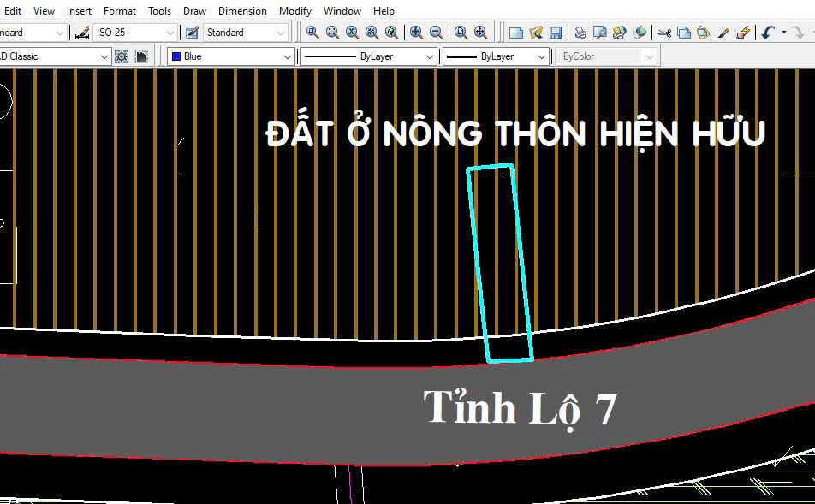Click the Zoom In magnifier icon
The image size is (815, 504).
coord(416,33)
